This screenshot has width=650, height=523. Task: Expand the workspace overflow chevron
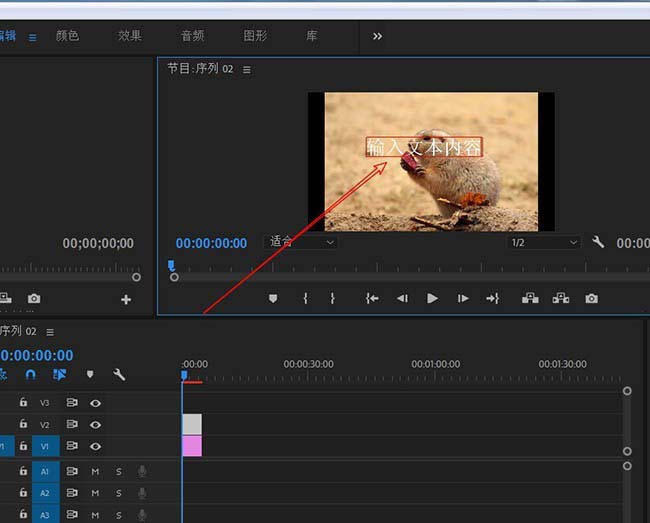(x=377, y=36)
